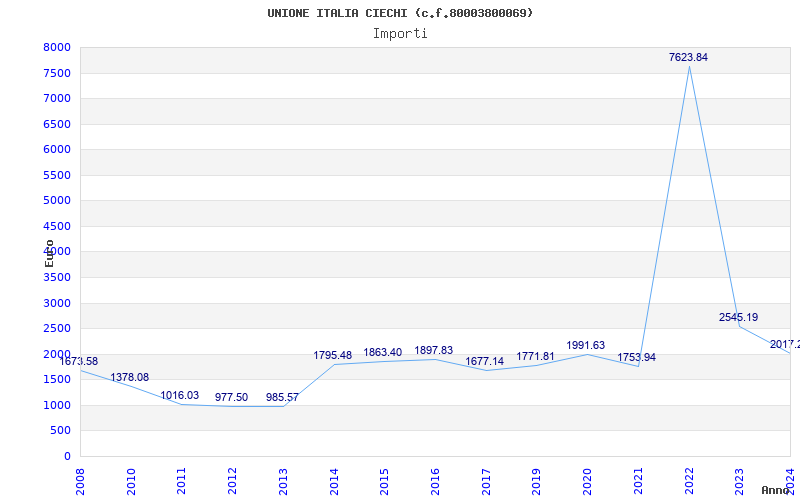The height and width of the screenshot is (500, 800).
Task: Click the x-axis year 2021
Action: [638, 481]
